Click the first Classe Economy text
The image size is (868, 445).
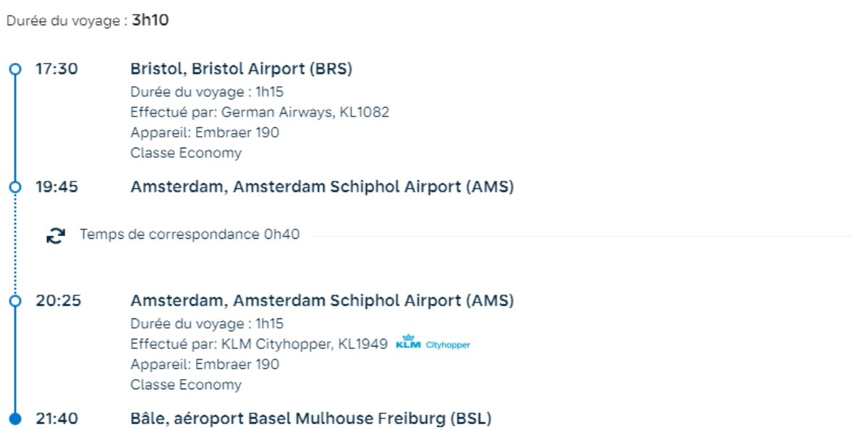[186, 153]
